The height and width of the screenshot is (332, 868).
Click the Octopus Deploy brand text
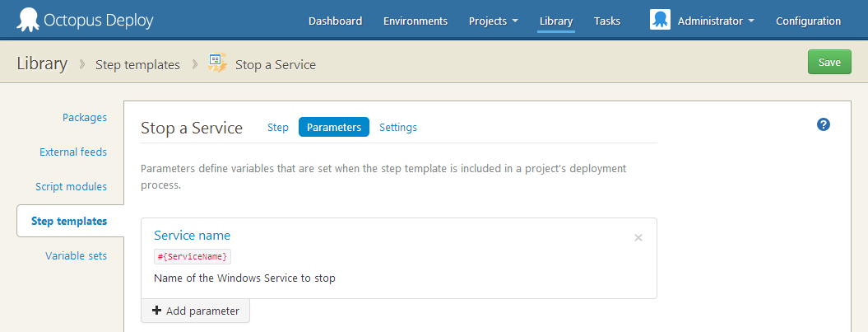click(x=99, y=21)
